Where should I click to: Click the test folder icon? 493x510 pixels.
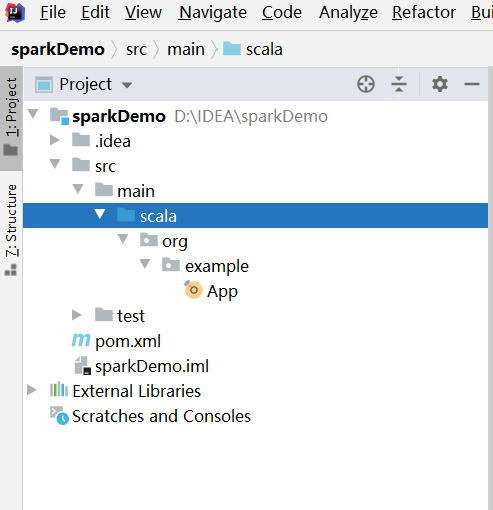(104, 315)
